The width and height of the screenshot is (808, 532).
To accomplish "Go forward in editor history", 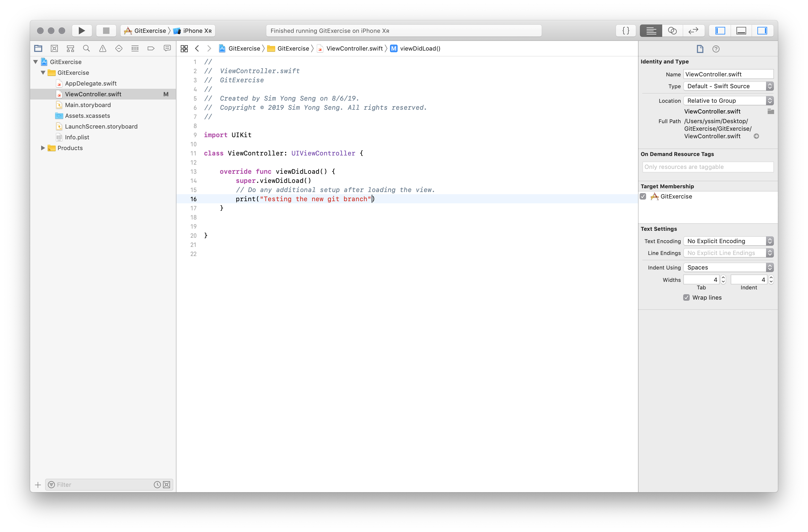I will [x=209, y=49].
